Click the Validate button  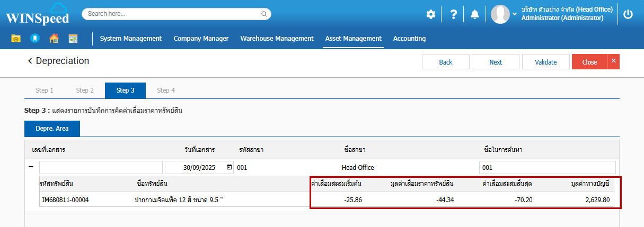tap(545, 62)
